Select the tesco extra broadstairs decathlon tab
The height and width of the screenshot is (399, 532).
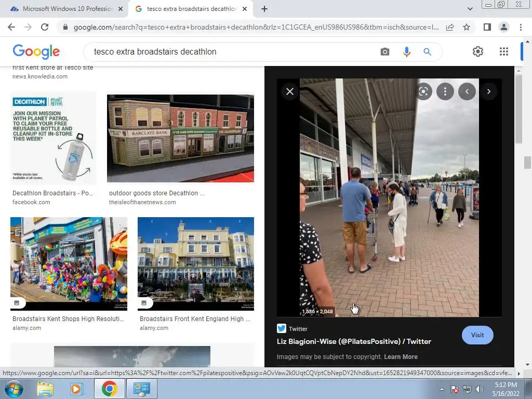point(191,9)
